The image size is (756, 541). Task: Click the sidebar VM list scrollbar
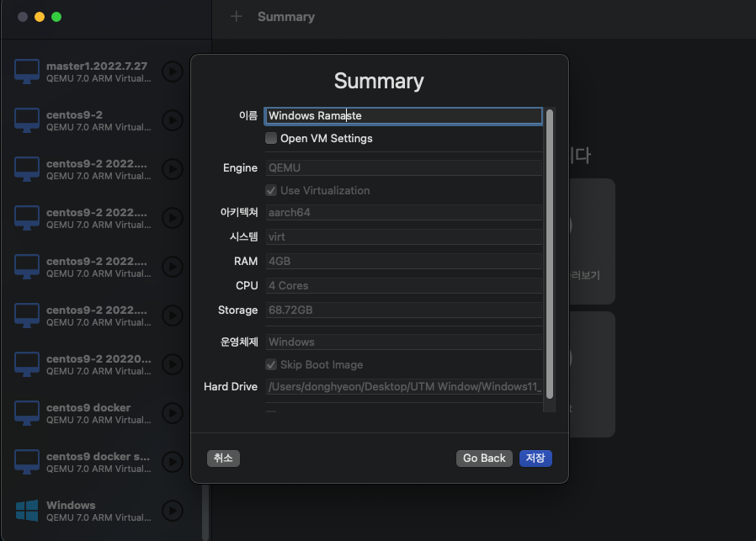click(205, 512)
